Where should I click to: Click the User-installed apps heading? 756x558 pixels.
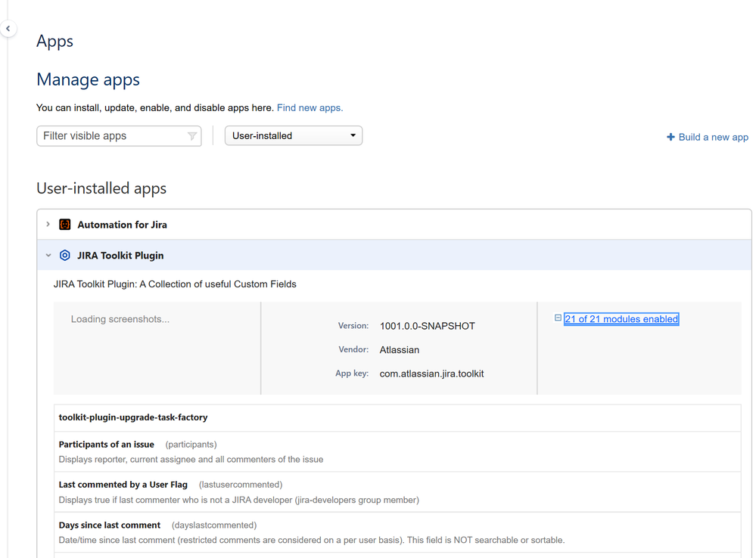click(101, 188)
